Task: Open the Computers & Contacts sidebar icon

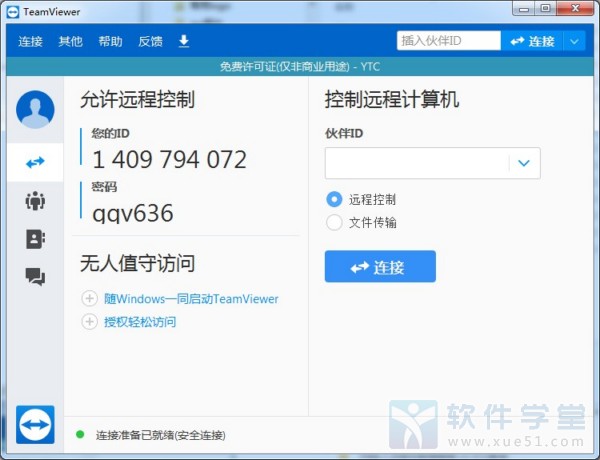Action: pyautogui.click(x=35, y=239)
